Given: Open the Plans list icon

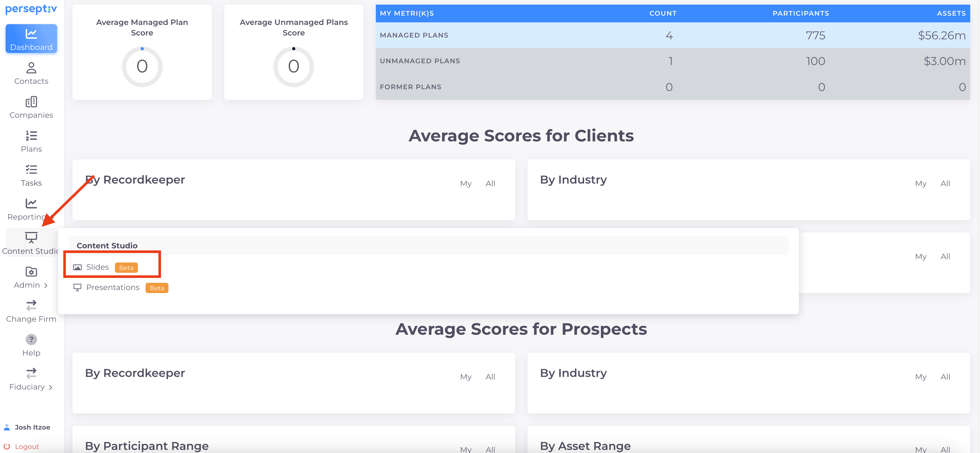Looking at the screenshot, I should pyautogui.click(x=31, y=136).
